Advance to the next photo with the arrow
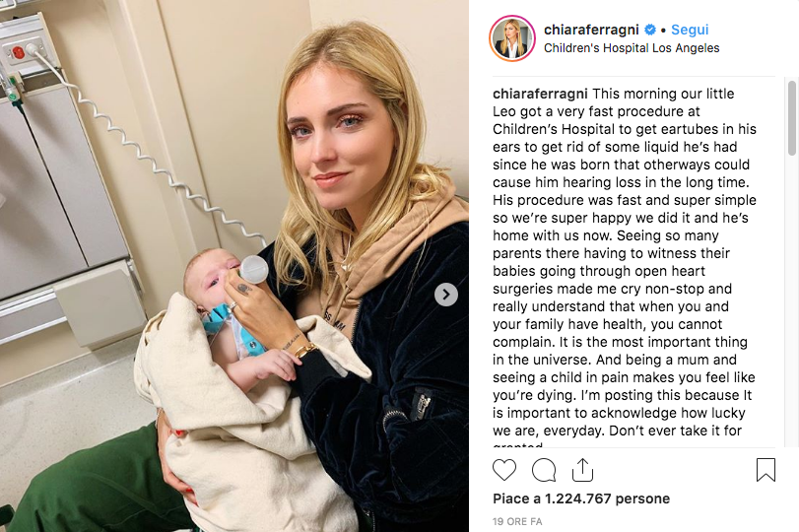This screenshot has width=799, height=532. click(x=446, y=295)
